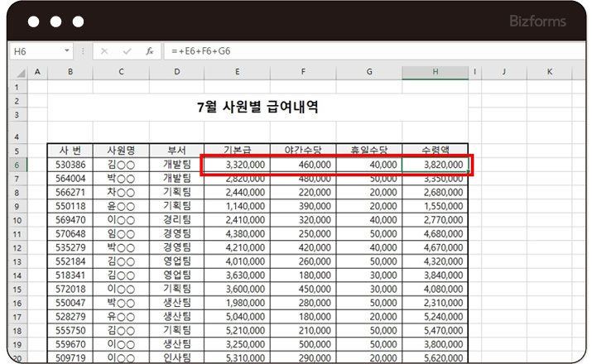This screenshot has width=592, height=364.
Task: Select column H header
Action: click(435, 73)
